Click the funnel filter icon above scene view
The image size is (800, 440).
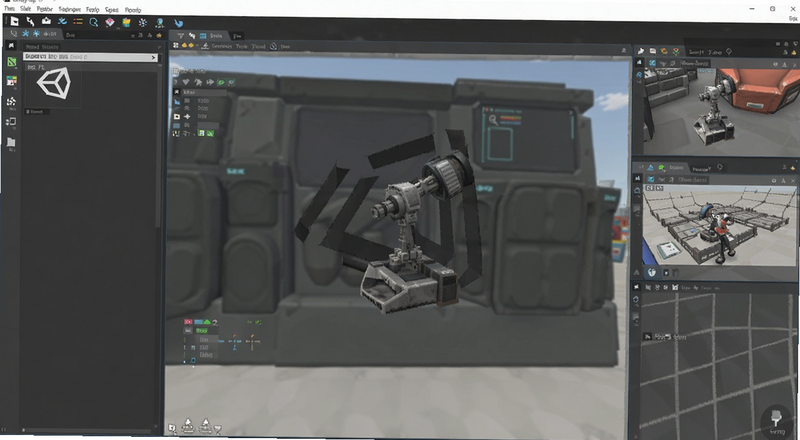[x=180, y=36]
